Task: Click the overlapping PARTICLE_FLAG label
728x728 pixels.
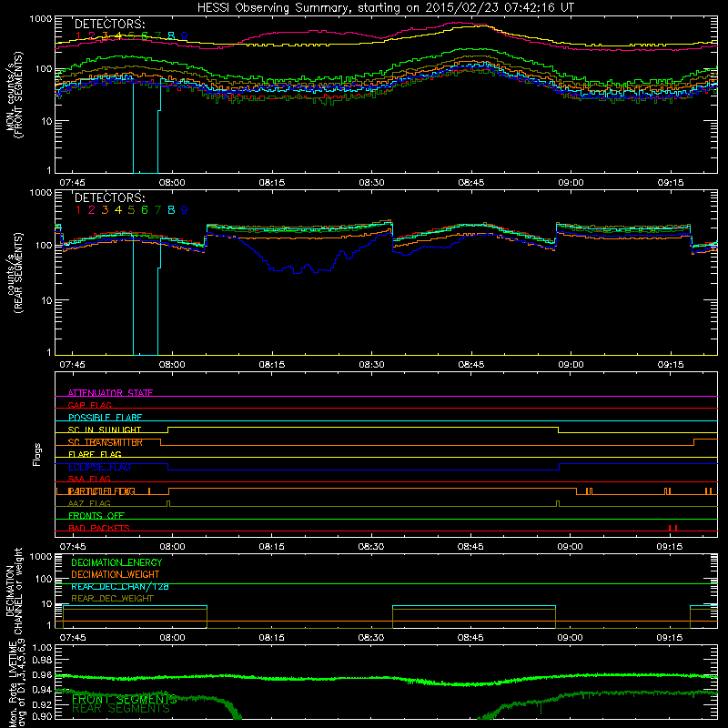Action: [102, 491]
